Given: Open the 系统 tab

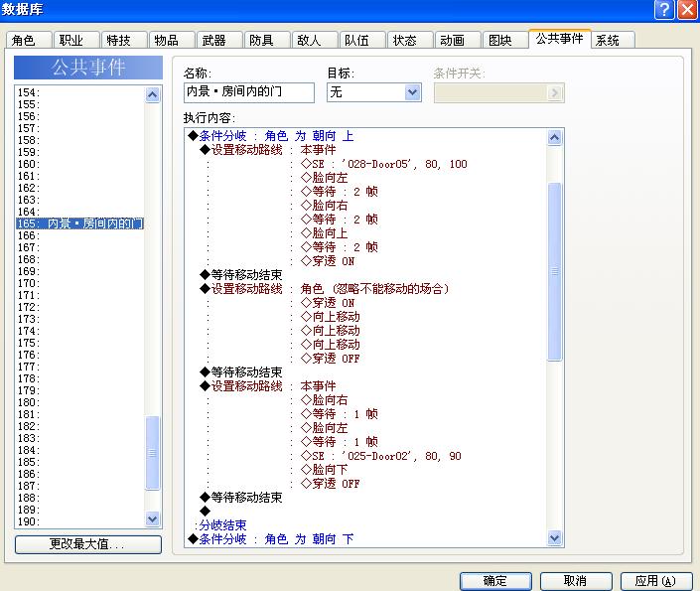Looking at the screenshot, I should point(613,40).
